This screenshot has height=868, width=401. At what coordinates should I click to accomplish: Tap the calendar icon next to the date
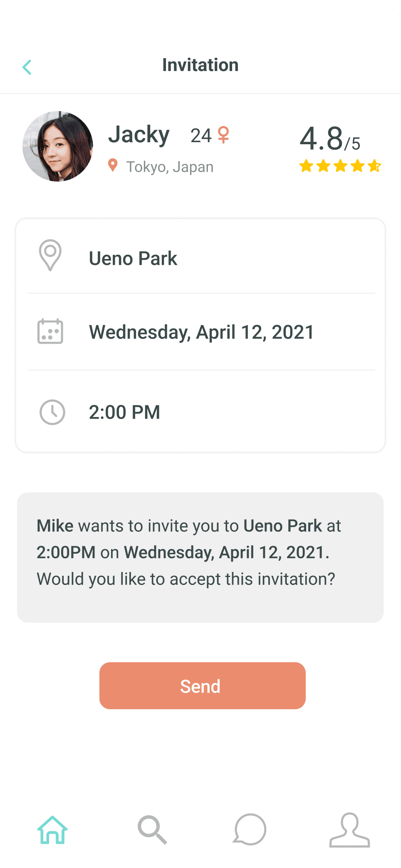50,331
